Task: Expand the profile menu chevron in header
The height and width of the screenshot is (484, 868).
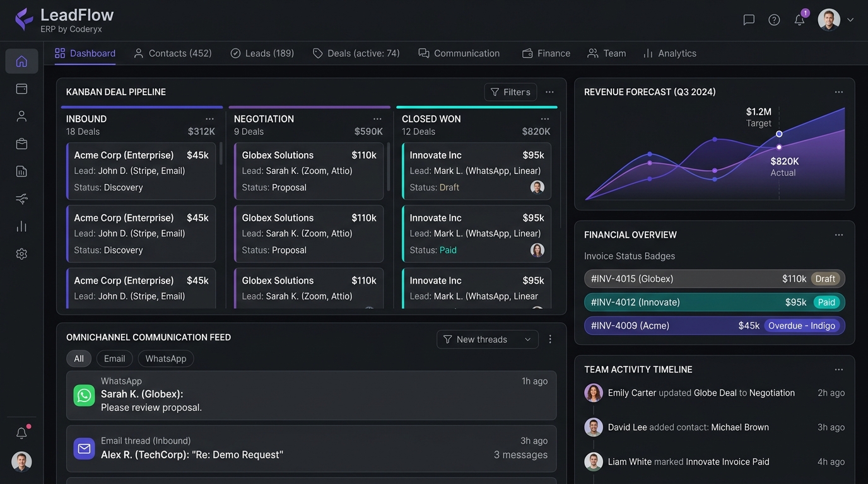Action: click(x=850, y=20)
